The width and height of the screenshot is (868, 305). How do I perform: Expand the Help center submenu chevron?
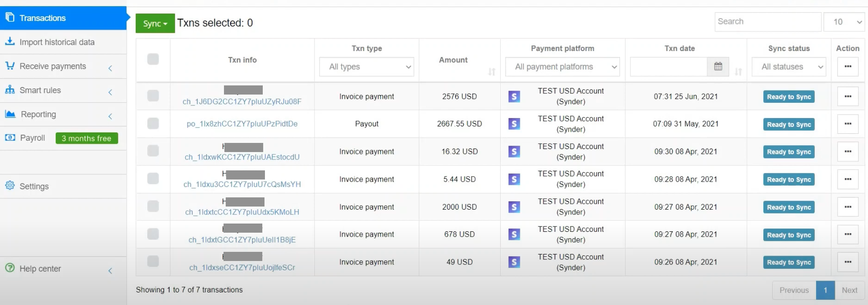click(110, 271)
